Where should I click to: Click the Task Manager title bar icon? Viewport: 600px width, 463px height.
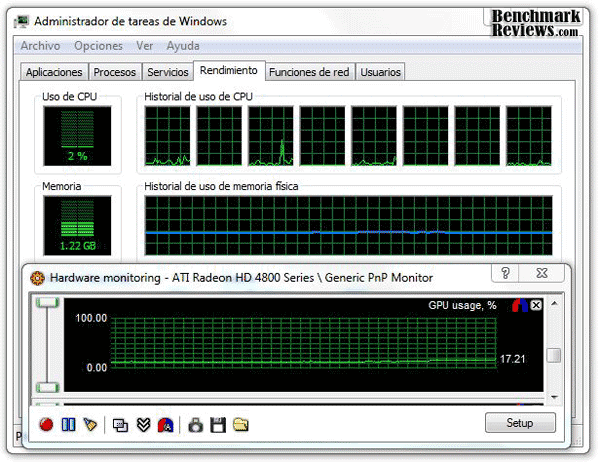tap(21, 21)
